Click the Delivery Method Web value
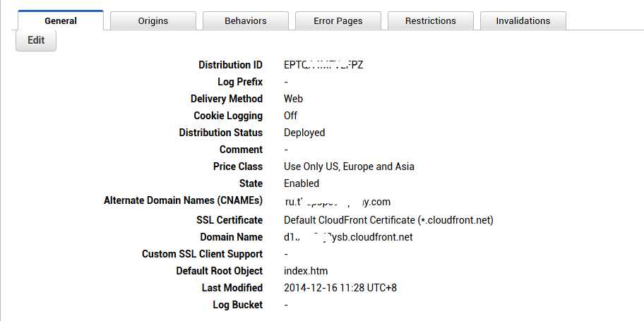644x321 pixels. [294, 99]
